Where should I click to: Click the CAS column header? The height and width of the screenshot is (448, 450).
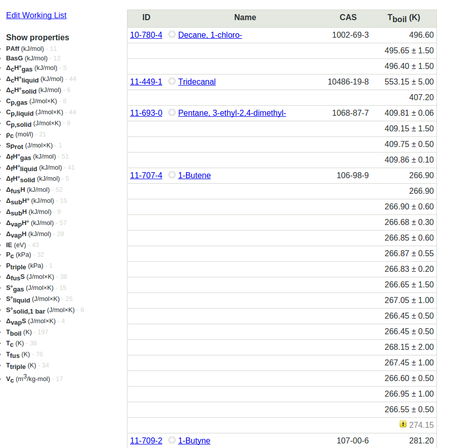pyautogui.click(x=348, y=17)
